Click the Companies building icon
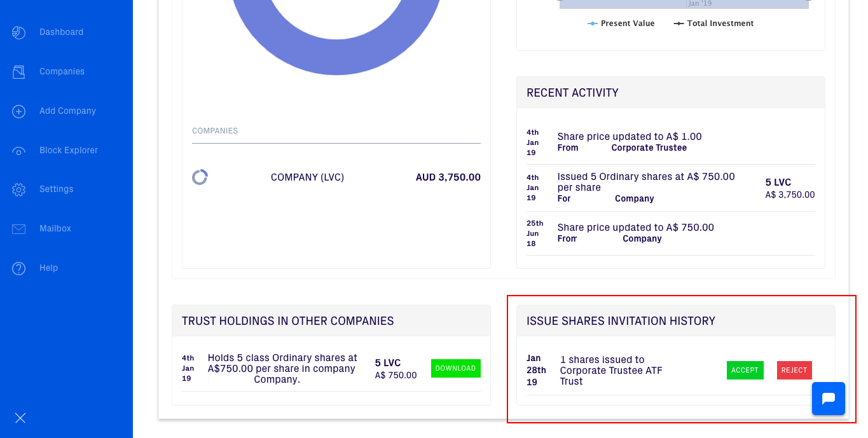Image resolution: width=868 pixels, height=438 pixels. point(19,72)
